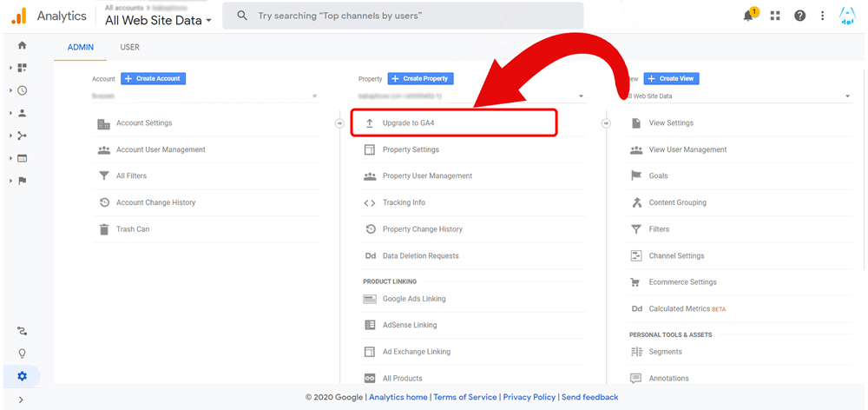Open Privacy Policy link
The width and height of the screenshot is (868, 410).
529,397
